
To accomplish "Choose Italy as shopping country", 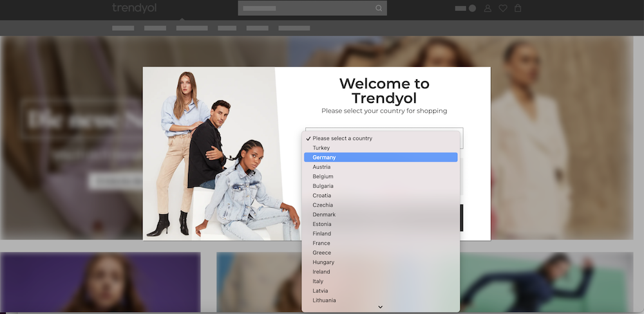I will [381, 281].
